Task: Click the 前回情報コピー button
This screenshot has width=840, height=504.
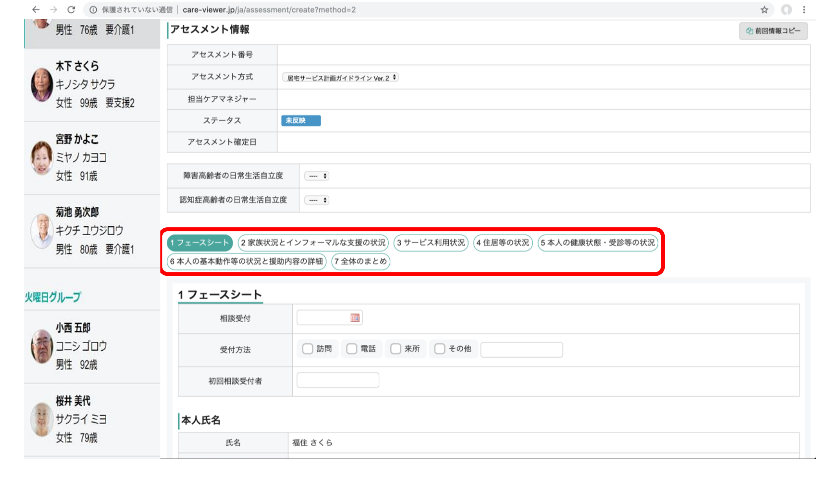Action: tap(773, 31)
